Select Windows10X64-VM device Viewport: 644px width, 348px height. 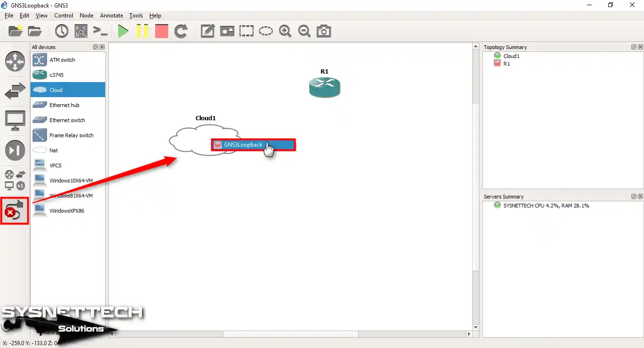point(68,181)
